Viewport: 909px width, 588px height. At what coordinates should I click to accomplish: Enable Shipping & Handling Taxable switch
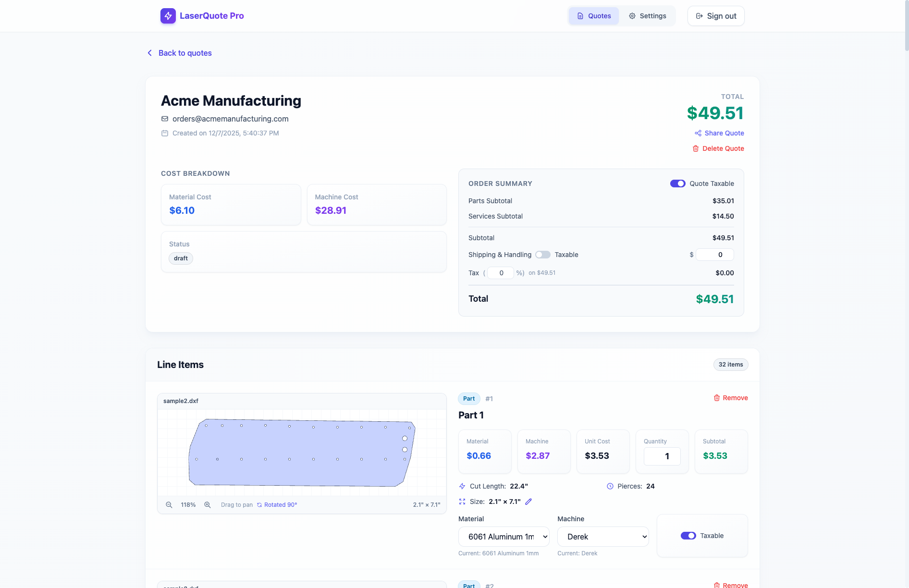click(543, 255)
